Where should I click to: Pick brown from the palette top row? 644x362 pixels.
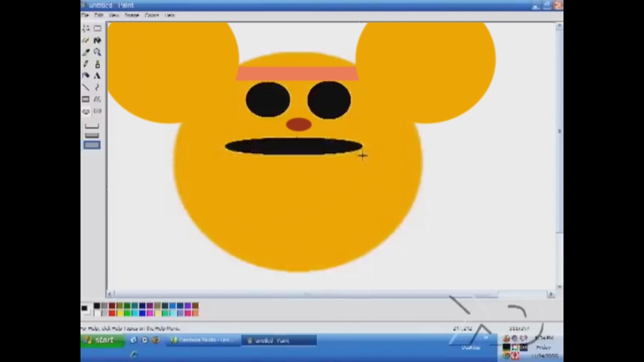coord(195,306)
